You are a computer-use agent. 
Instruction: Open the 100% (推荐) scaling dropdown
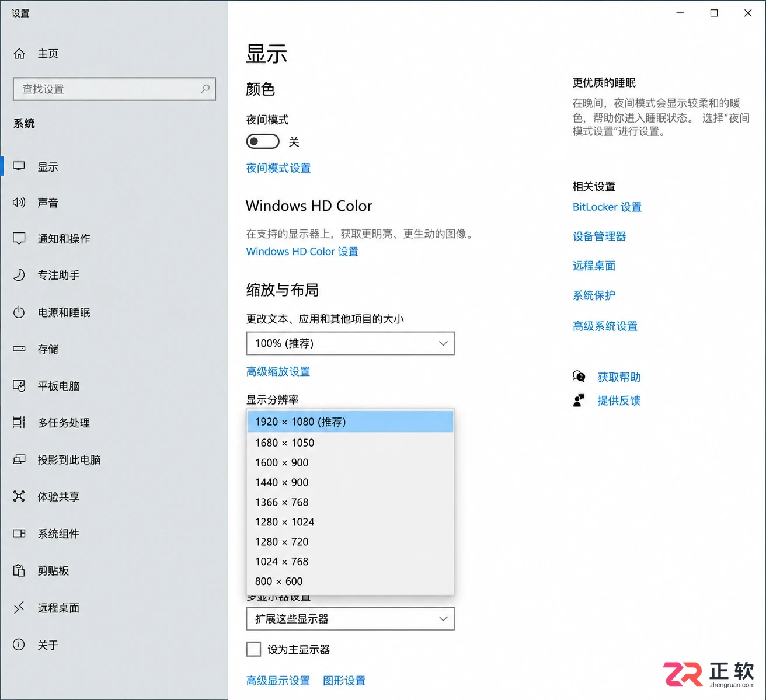point(350,343)
